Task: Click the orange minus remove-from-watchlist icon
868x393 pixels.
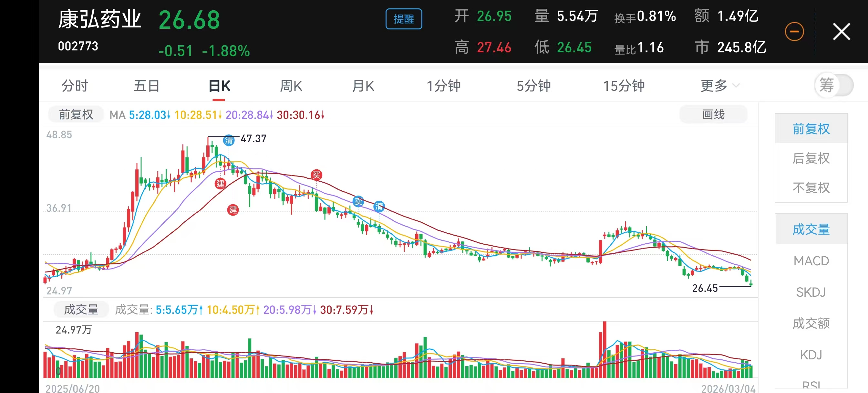Action: [794, 32]
